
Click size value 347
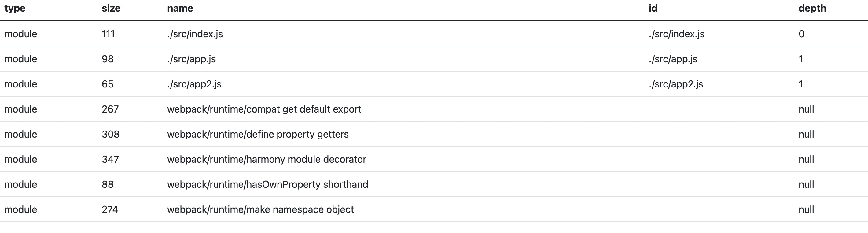pos(110,159)
